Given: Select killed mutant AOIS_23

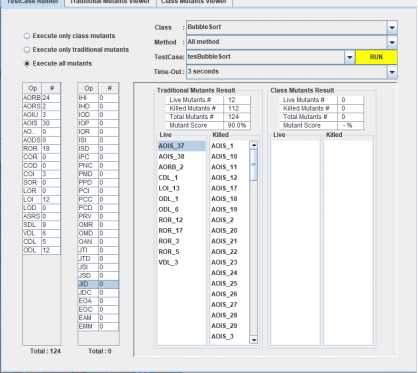Looking at the screenshot, I should [230, 262].
